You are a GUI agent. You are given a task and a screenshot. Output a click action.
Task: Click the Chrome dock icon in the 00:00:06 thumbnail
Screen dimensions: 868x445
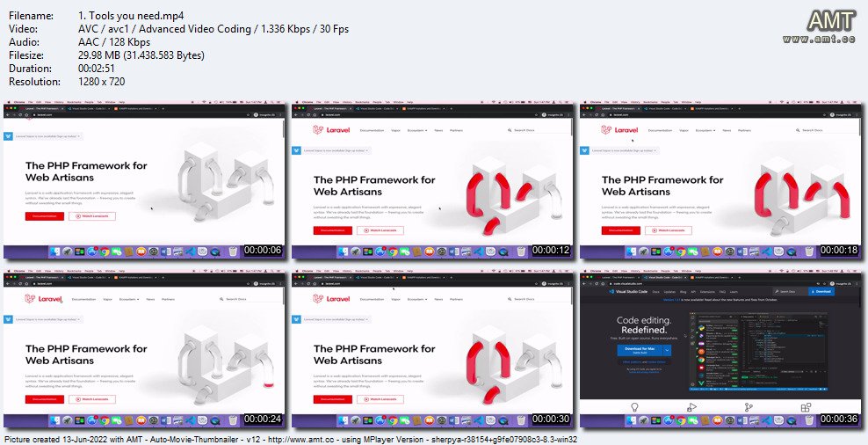pyautogui.click(x=105, y=252)
